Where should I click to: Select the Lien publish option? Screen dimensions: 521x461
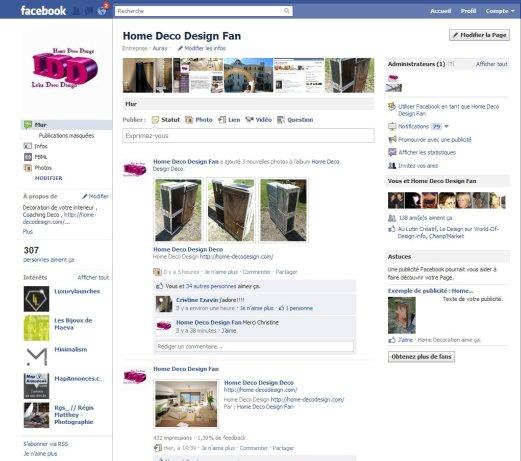[229, 120]
